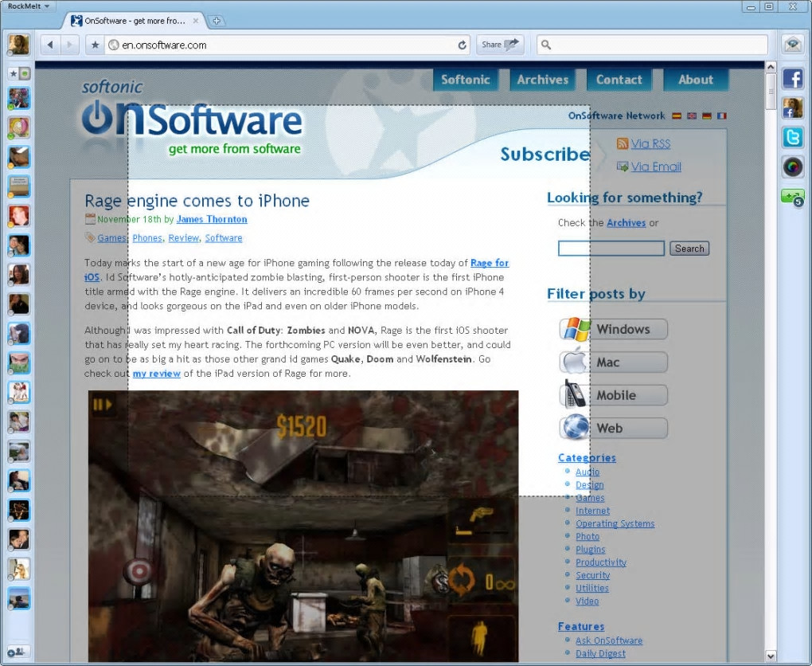The image size is (812, 666).
Task: Open the Daily Digest link
Action: (x=600, y=653)
